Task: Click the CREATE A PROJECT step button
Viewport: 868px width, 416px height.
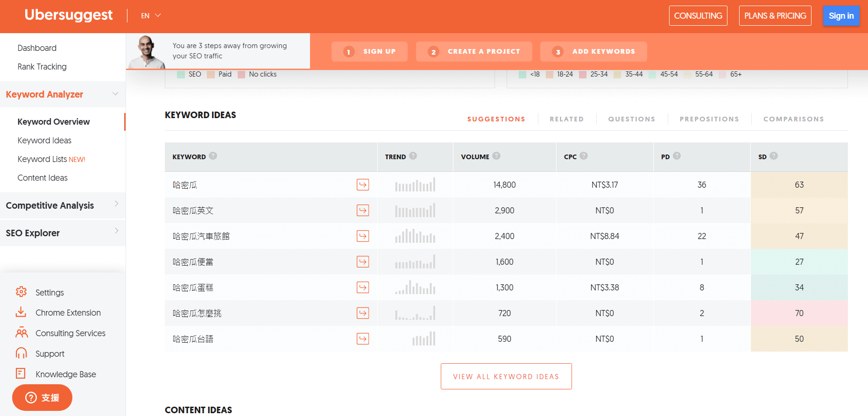Action: (x=474, y=51)
